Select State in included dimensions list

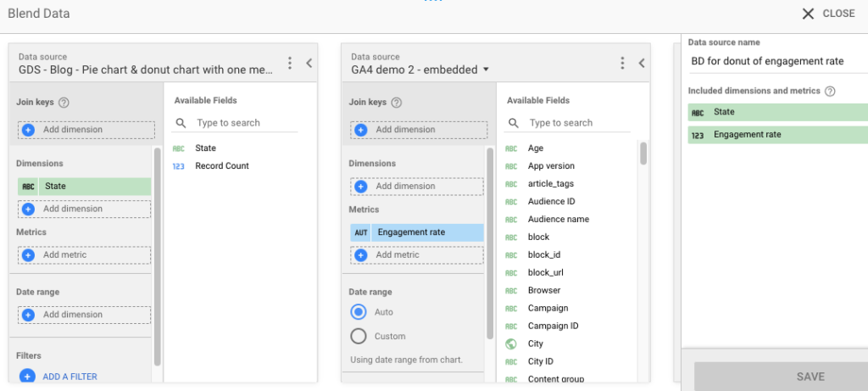tap(778, 112)
